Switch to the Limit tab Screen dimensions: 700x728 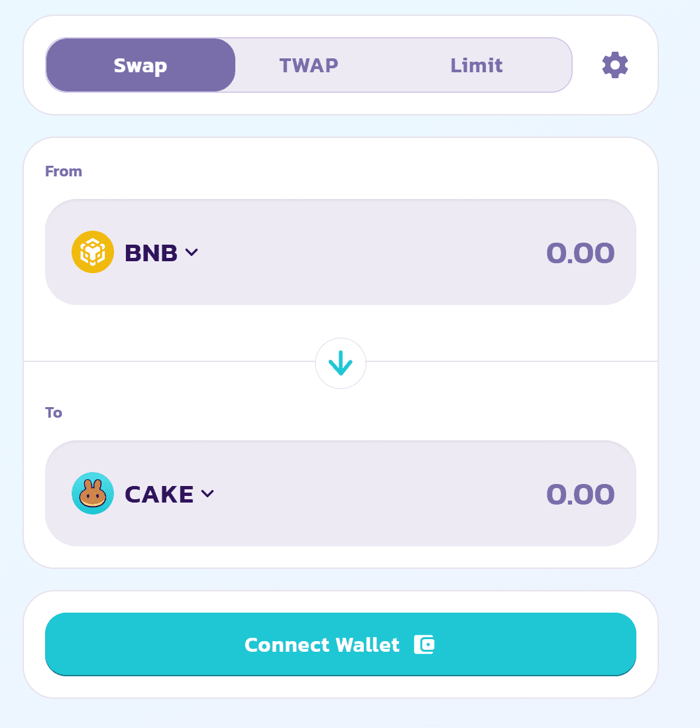pyautogui.click(x=476, y=64)
